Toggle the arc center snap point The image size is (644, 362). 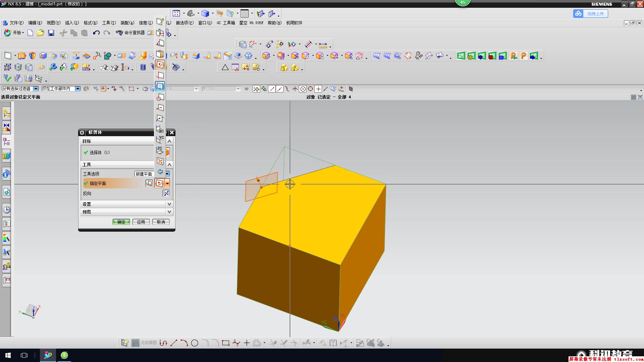coord(303,89)
